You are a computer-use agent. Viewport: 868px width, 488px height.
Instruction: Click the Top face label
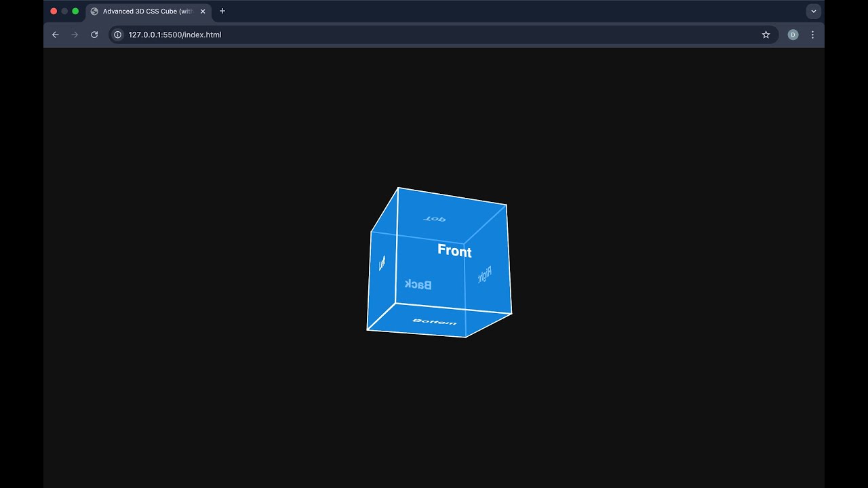[x=435, y=219]
